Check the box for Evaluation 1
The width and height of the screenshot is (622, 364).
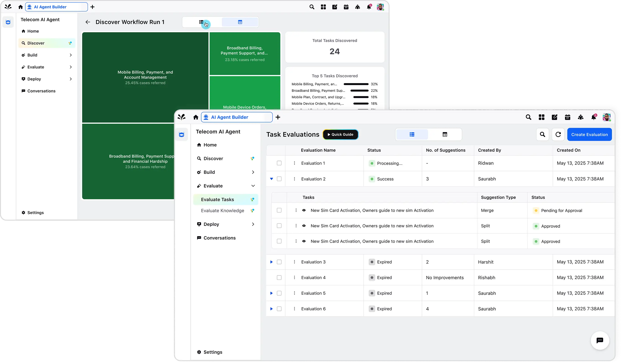(279, 163)
